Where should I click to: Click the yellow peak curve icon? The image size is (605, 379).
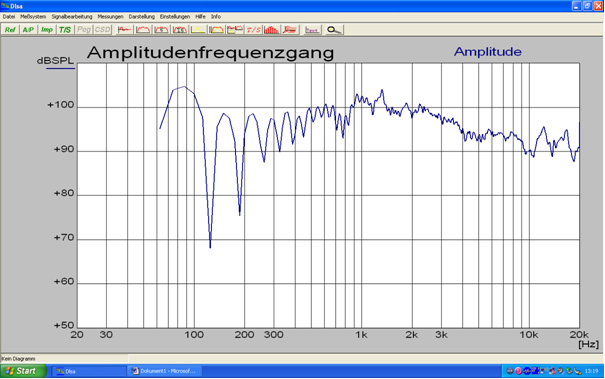tap(198, 30)
